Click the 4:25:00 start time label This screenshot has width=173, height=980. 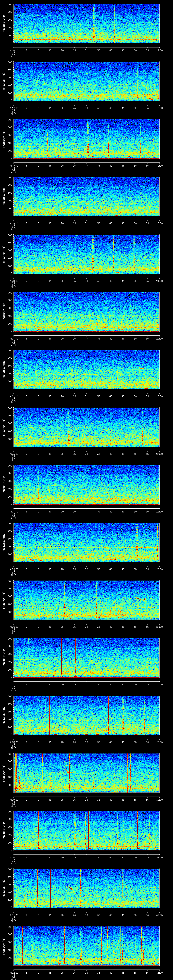click(x=14, y=569)
